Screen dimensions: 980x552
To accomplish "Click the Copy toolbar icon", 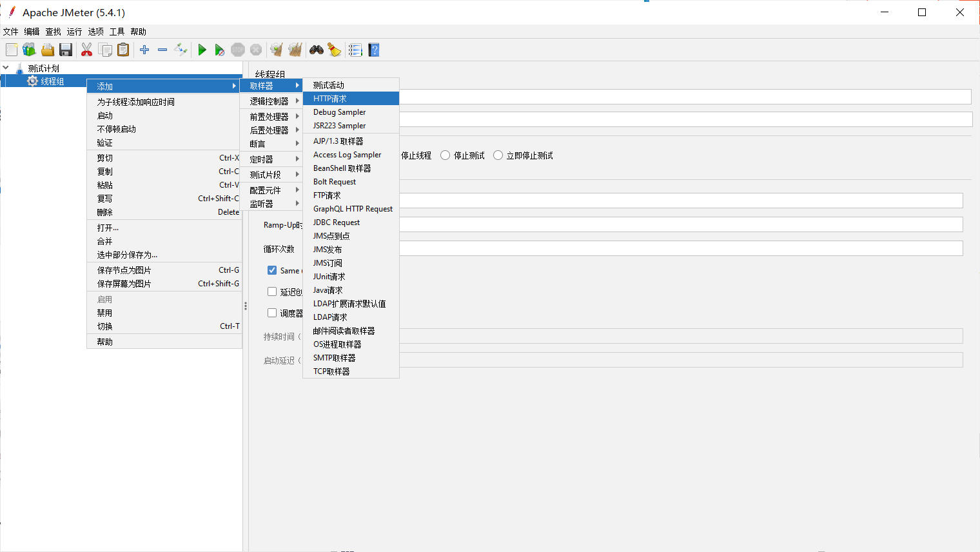I will coord(105,50).
